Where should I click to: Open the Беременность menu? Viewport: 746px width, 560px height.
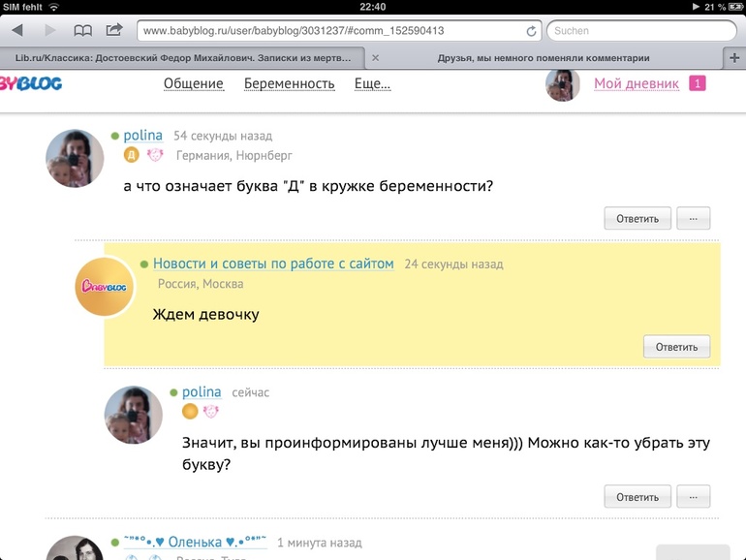pos(290,83)
